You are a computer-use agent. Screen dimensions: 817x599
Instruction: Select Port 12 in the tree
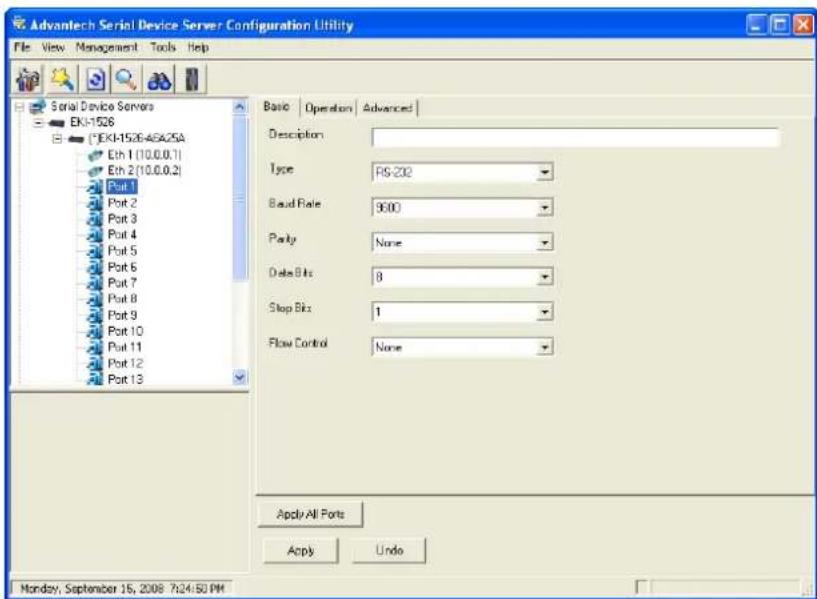(125, 363)
